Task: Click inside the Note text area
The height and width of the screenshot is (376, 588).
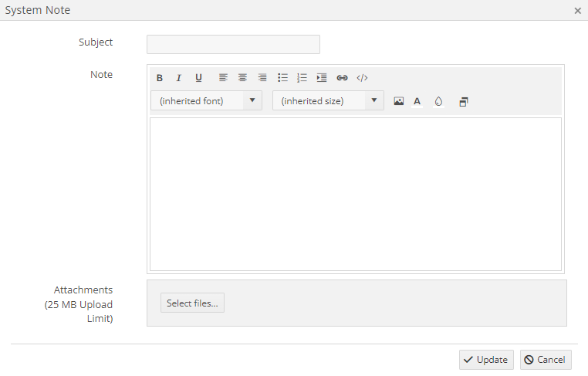Action: click(x=356, y=194)
